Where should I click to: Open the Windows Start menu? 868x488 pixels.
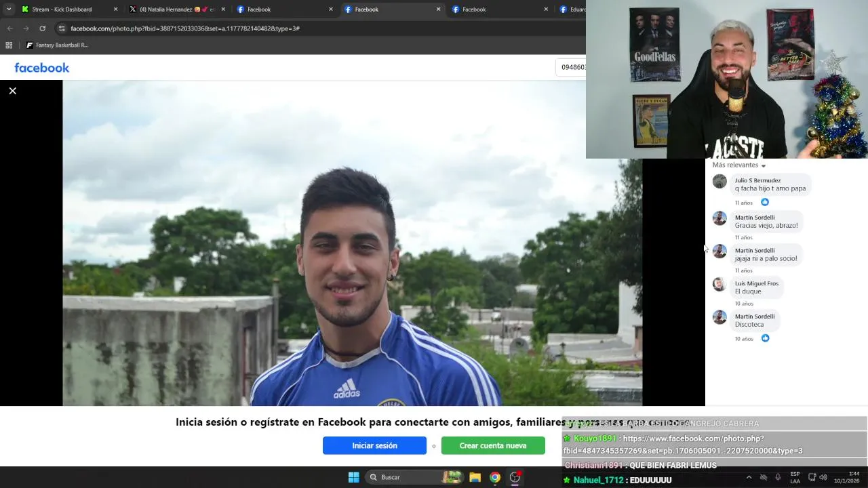[353, 477]
